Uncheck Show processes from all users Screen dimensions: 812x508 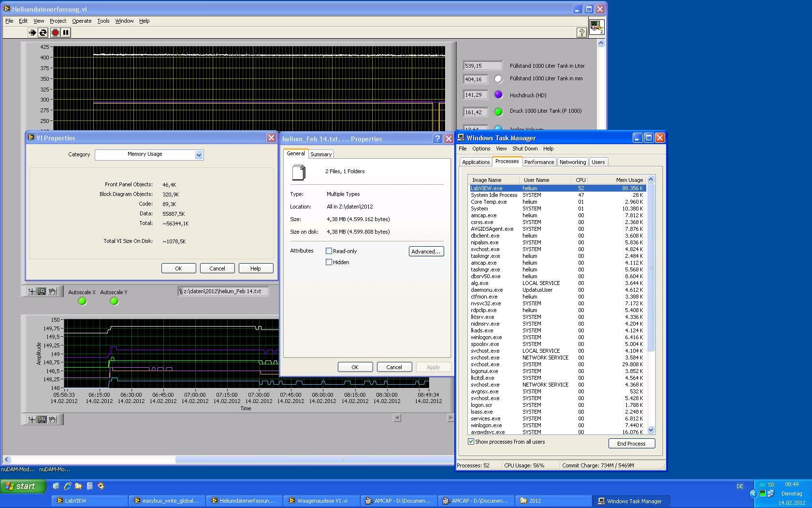[x=471, y=442]
